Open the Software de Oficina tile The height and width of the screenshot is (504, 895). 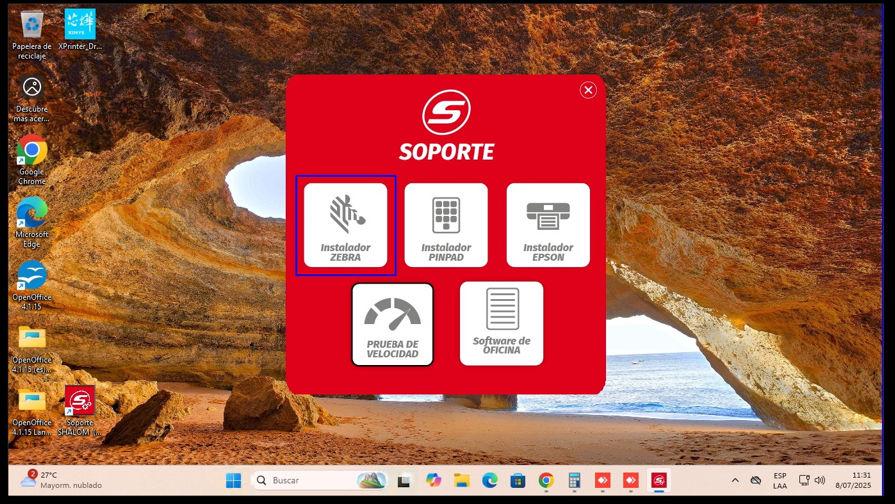(x=501, y=323)
